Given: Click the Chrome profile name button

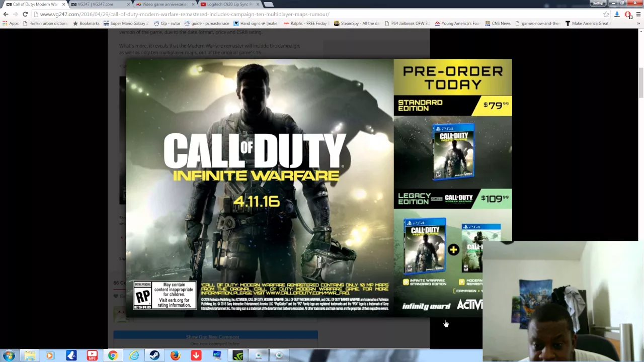Looking at the screenshot, I should click(x=597, y=4).
